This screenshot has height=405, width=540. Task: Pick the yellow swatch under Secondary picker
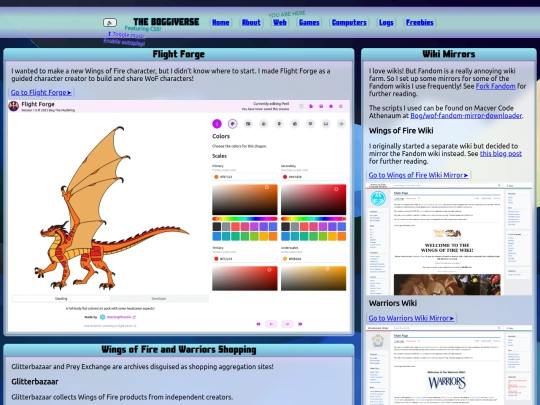[332, 236]
